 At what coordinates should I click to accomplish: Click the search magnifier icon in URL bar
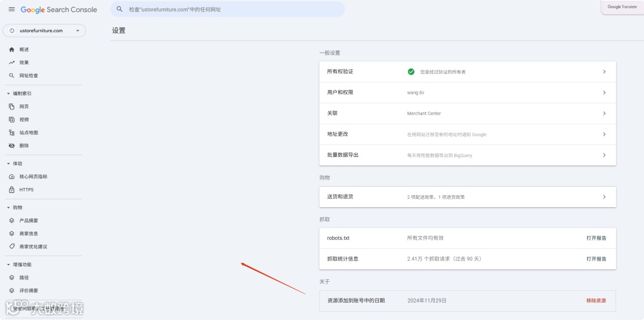click(119, 9)
